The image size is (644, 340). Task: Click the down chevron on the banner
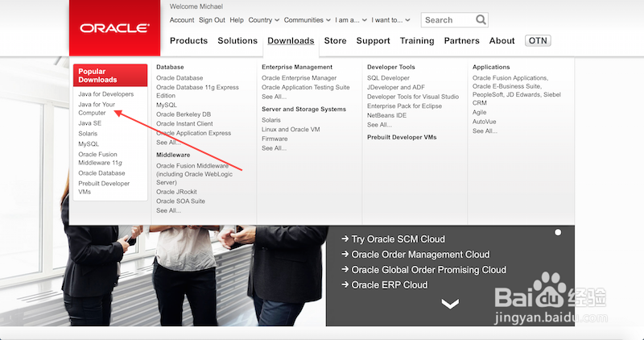[450, 304]
